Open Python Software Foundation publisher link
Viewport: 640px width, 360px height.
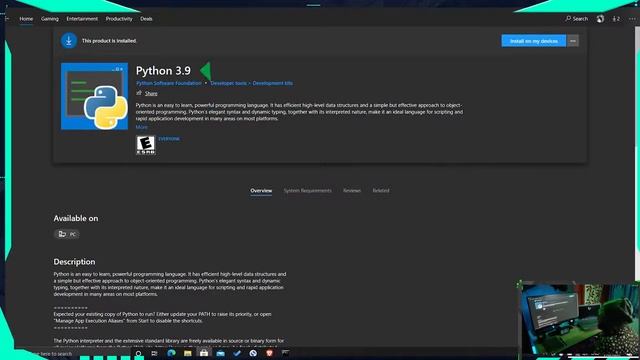(169, 83)
